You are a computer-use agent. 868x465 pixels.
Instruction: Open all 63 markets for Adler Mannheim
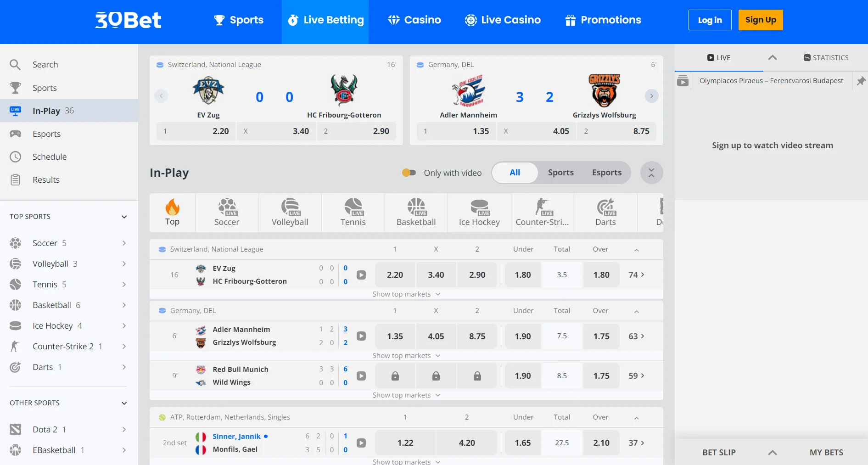coord(636,336)
